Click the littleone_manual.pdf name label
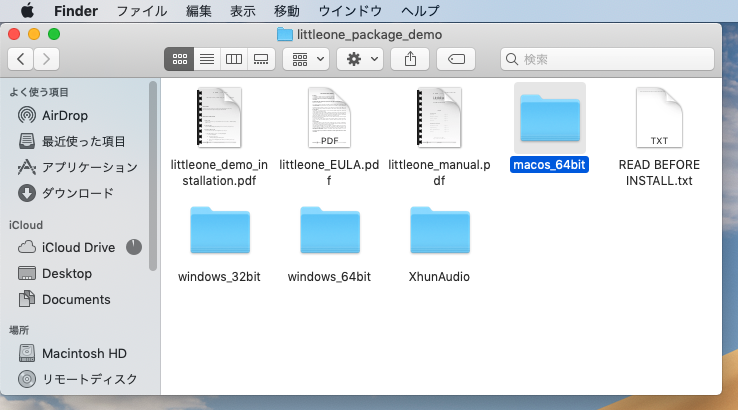 (x=439, y=173)
